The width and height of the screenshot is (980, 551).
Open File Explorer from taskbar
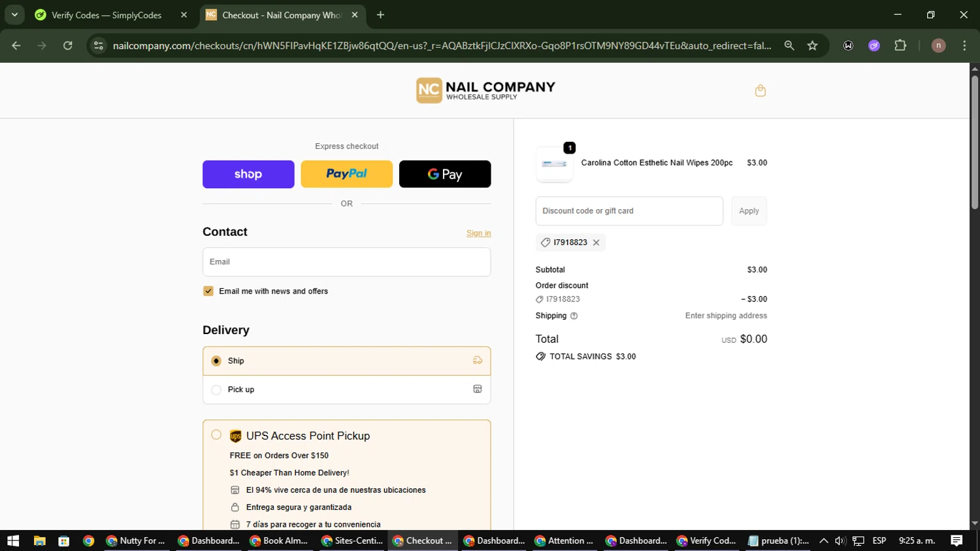coord(40,541)
